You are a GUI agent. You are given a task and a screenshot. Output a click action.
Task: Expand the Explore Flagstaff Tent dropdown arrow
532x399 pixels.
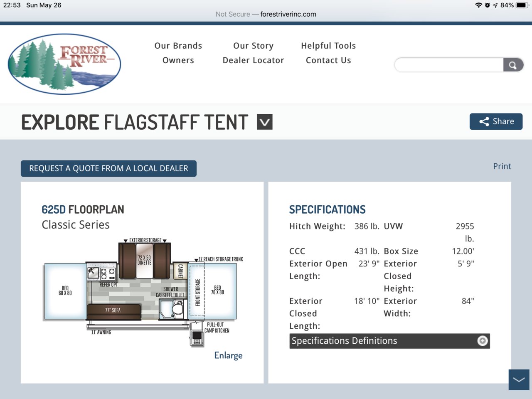265,122
